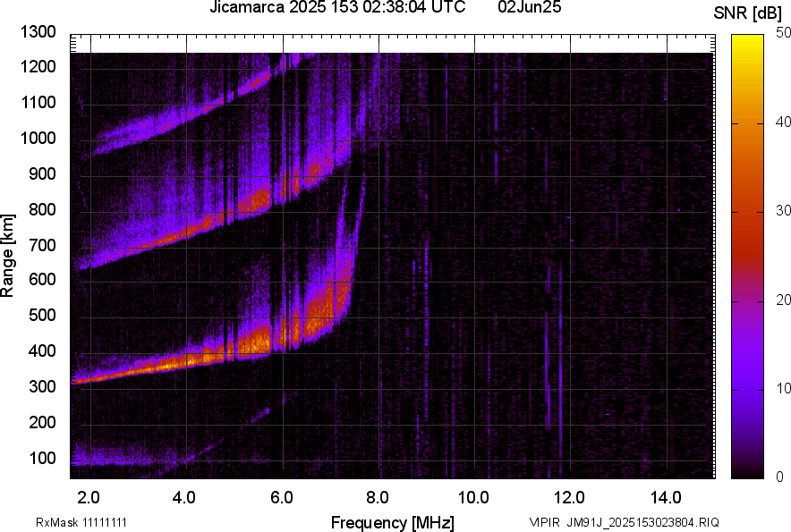Click the range tick label '900'

coord(42,174)
